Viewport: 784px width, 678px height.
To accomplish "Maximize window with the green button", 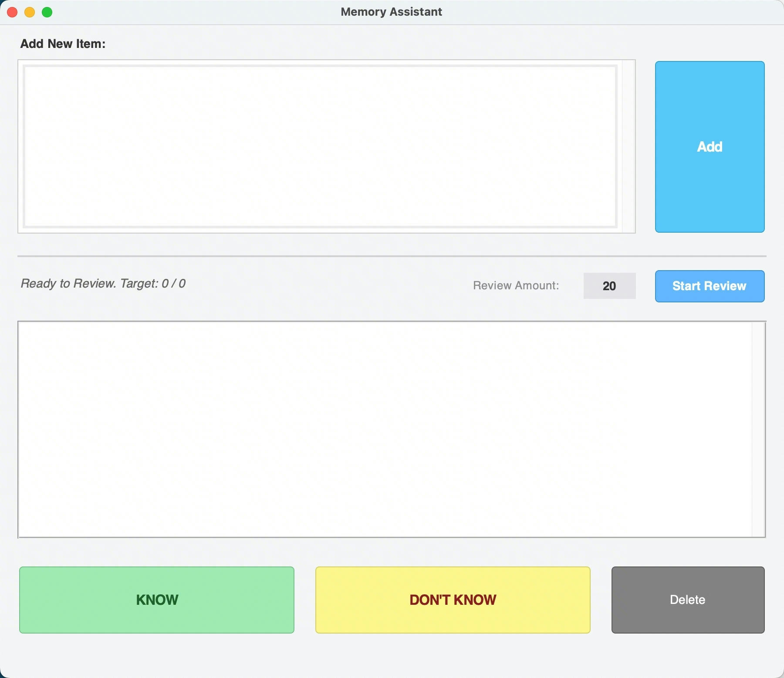I will pyautogui.click(x=47, y=12).
